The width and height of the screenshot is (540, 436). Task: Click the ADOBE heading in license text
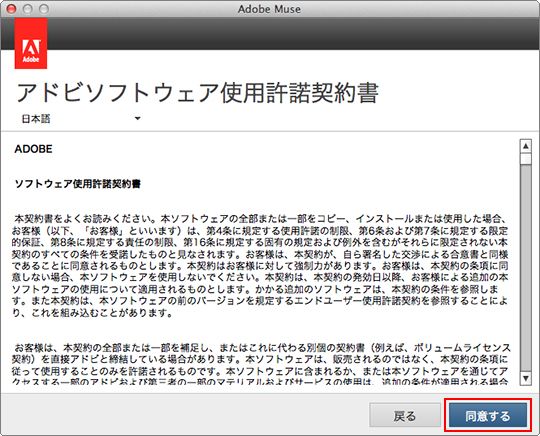click(33, 149)
